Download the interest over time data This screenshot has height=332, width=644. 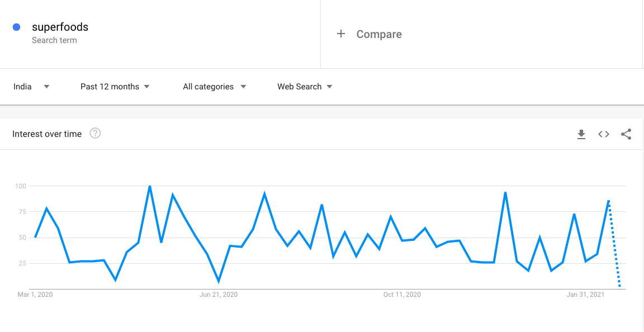coord(581,134)
